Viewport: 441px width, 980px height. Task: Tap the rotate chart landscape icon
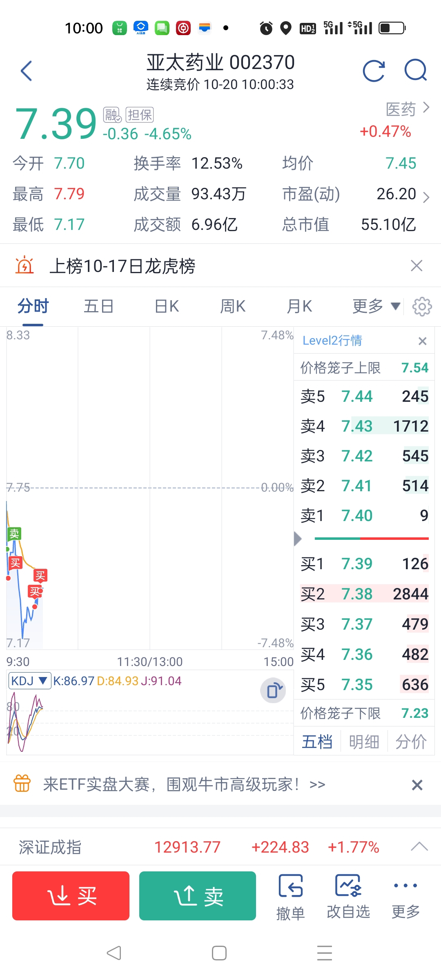(273, 690)
